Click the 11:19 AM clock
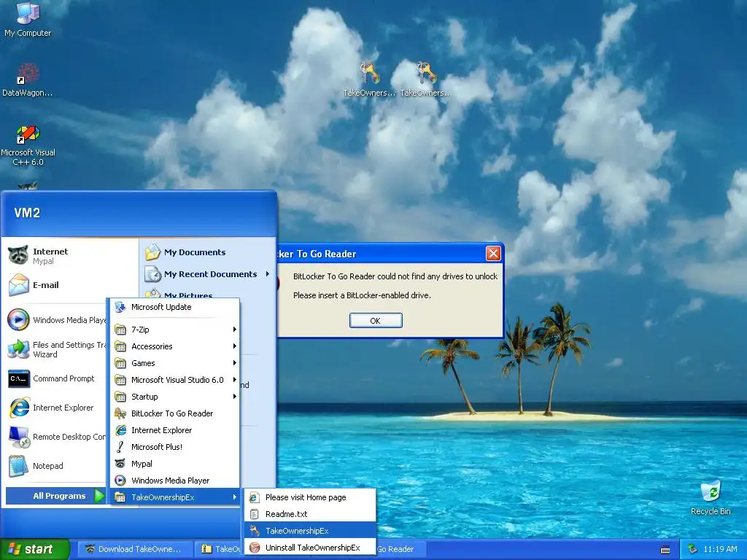The image size is (747, 560). click(720, 549)
